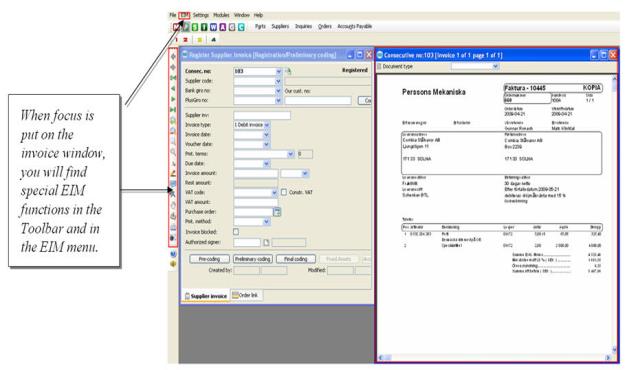Click the cyan C module icon
The image size is (625, 370).
[x=241, y=27]
